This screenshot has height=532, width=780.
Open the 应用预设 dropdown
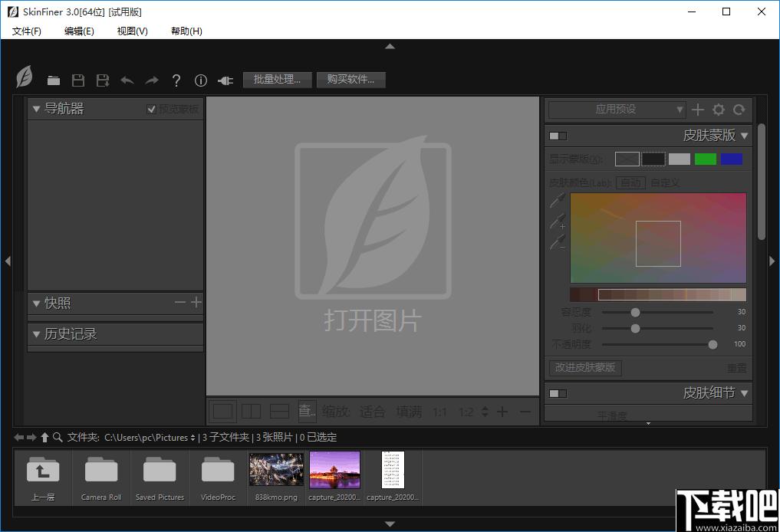coord(617,110)
